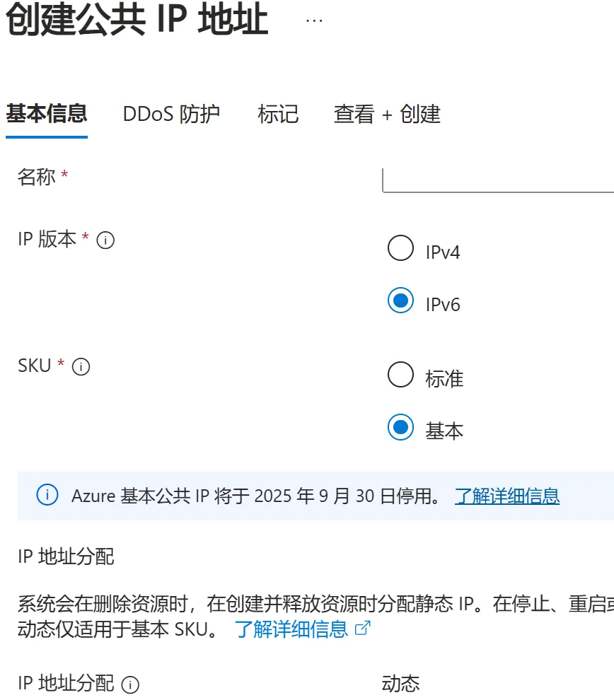The image size is (614, 700).
Task: Choose the 标准 SKU option
Action: click(401, 375)
